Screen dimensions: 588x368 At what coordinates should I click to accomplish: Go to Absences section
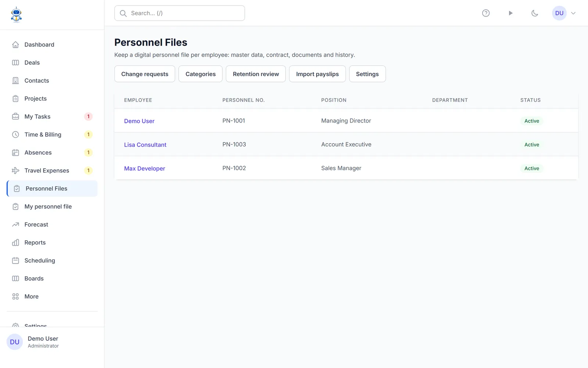pyautogui.click(x=52, y=153)
